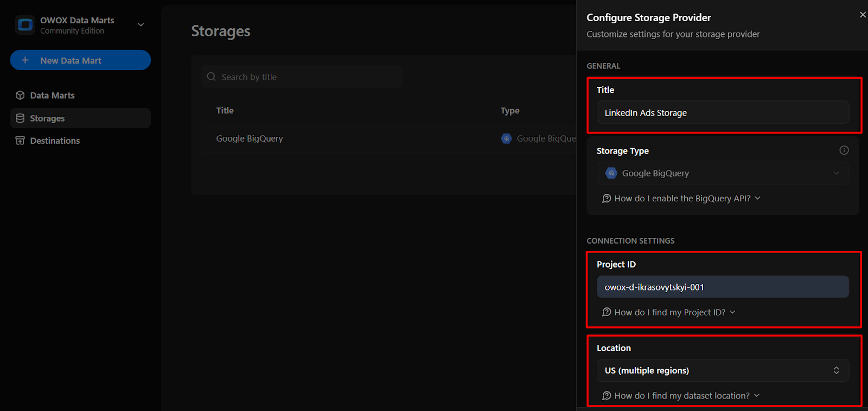Click the Data Marts cube icon

click(20, 96)
